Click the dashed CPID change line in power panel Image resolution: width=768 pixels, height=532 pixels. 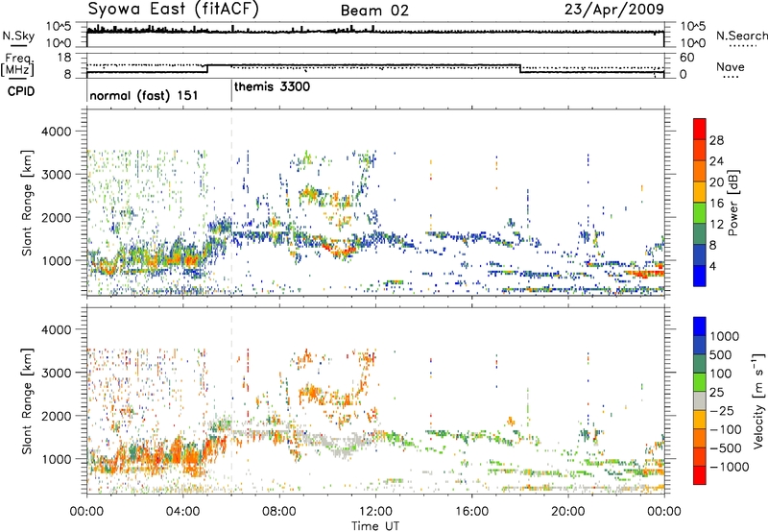(231, 203)
